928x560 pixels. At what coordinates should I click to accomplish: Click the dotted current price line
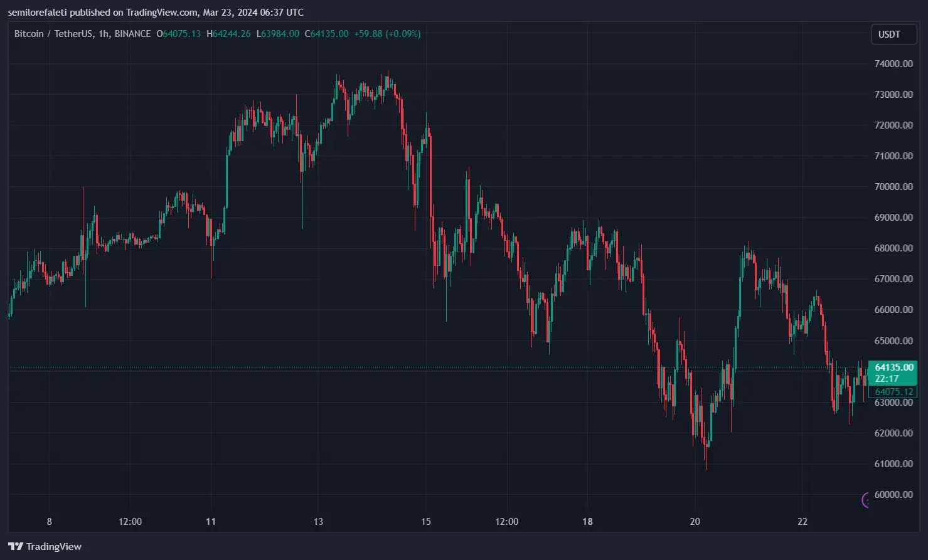pyautogui.click(x=439, y=367)
